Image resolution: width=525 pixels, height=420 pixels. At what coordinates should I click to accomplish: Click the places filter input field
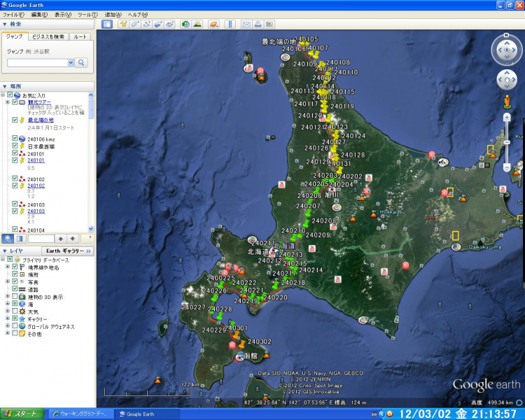point(41,239)
